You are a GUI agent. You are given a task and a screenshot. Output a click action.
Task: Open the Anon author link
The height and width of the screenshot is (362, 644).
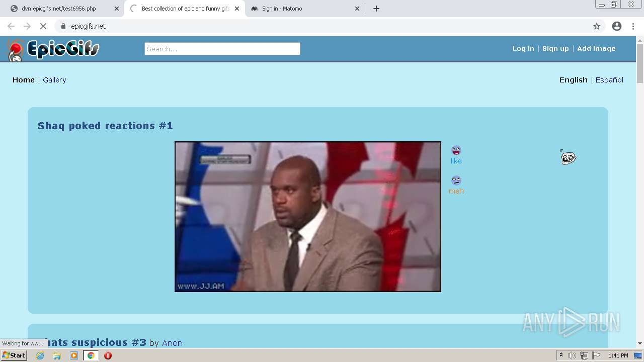tap(172, 343)
